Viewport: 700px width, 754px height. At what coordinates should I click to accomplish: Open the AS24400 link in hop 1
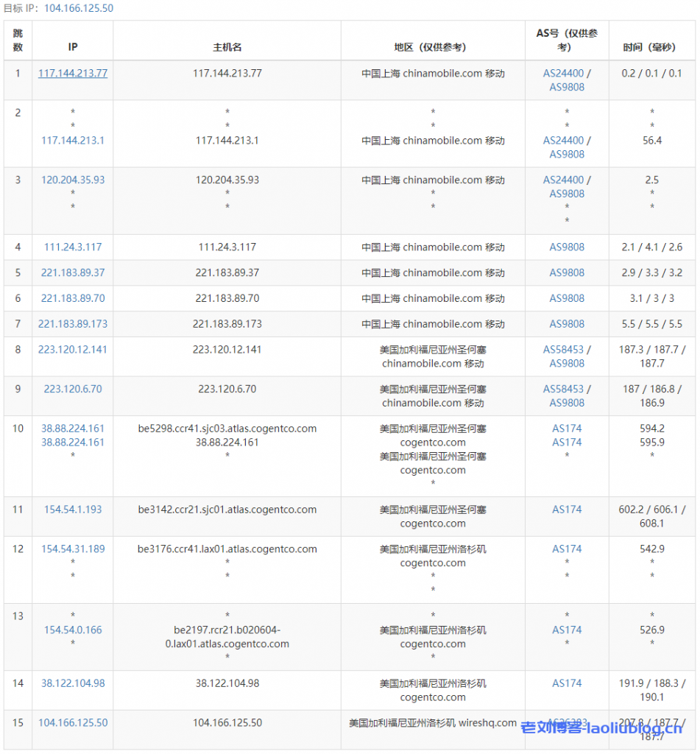[563, 73]
